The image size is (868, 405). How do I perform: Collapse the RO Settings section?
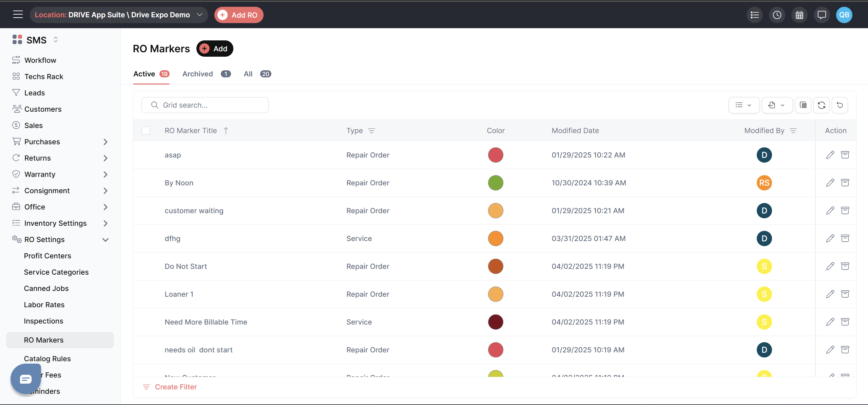105,240
